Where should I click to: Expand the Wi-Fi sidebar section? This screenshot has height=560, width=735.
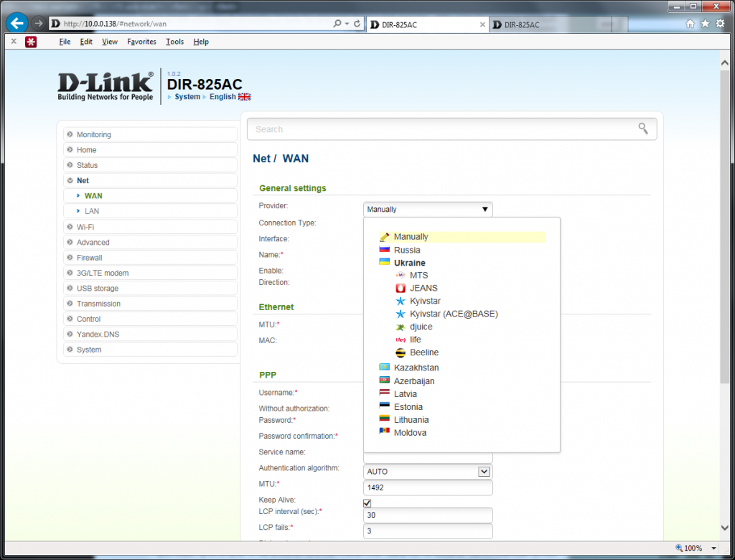85,227
